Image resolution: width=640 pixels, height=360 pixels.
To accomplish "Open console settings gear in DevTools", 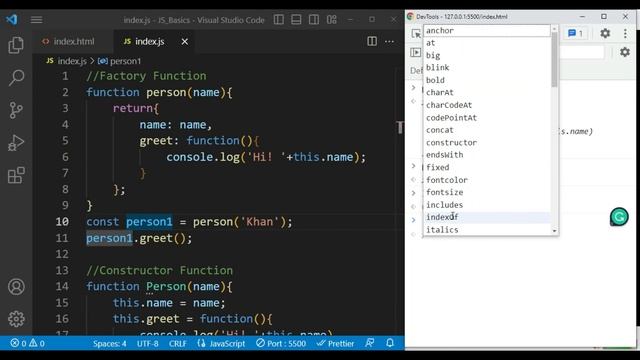I will 625,52.
